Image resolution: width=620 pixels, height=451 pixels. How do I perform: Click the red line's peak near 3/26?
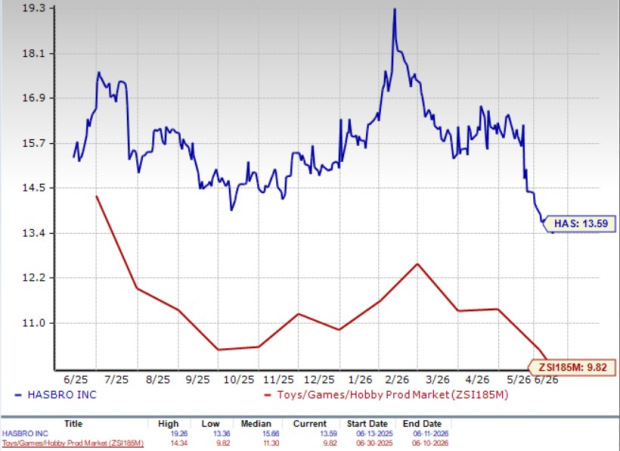click(x=417, y=264)
